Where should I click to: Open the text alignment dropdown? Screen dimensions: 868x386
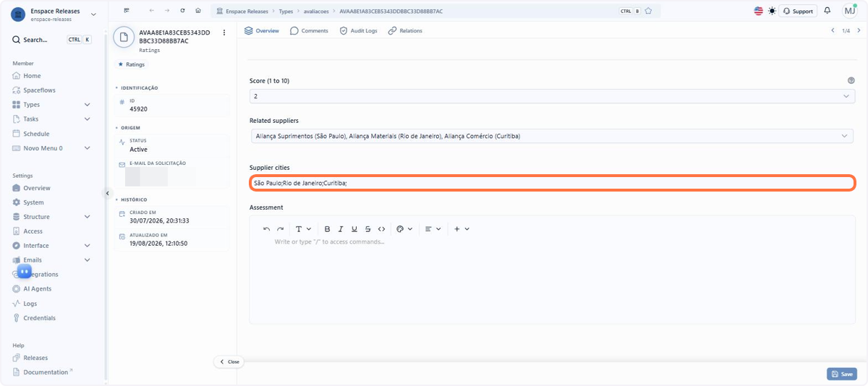coord(433,228)
